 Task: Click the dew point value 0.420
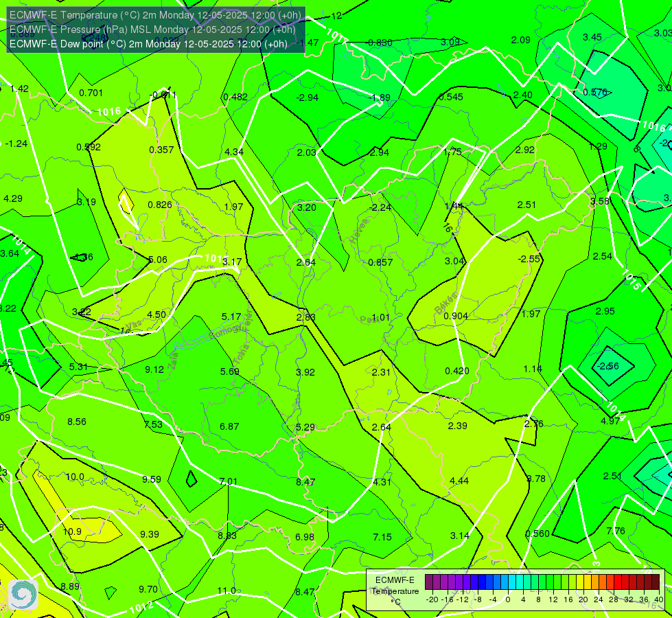click(x=457, y=371)
